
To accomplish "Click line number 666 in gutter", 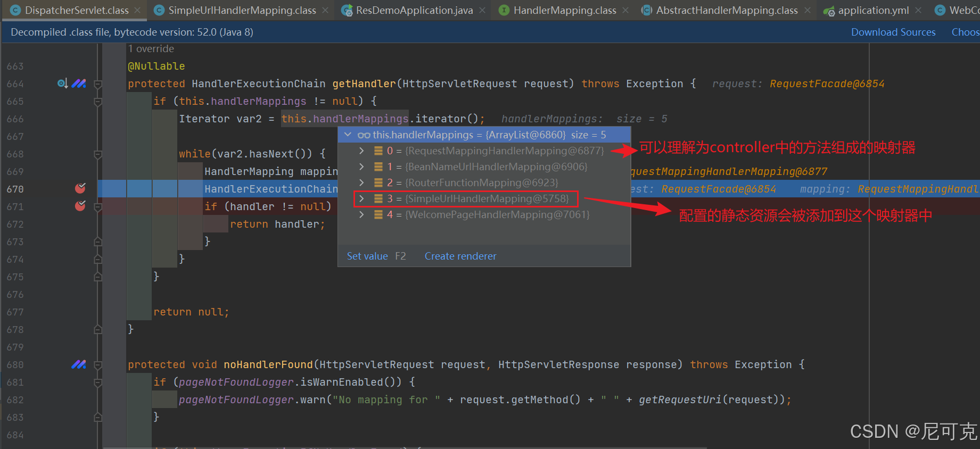I will [15, 119].
